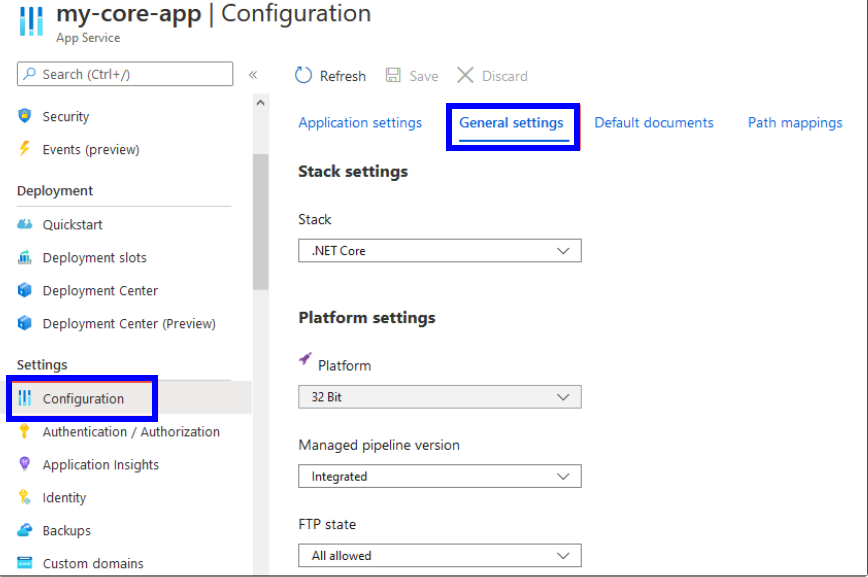Viewport: 868px width, 577px height.
Task: Click the my-core-app App Service icon
Action: (x=31, y=21)
